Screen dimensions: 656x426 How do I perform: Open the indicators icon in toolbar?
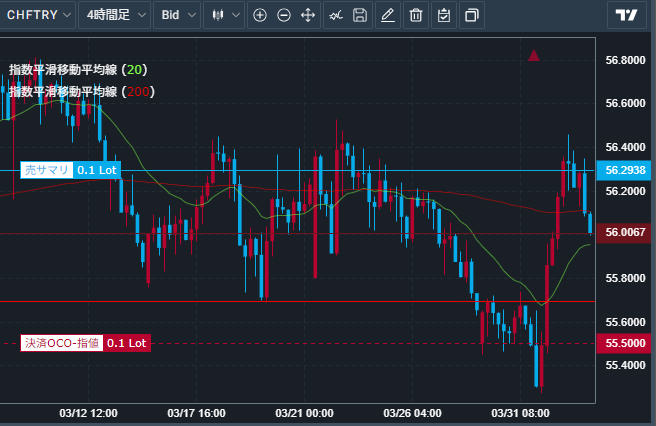point(335,15)
